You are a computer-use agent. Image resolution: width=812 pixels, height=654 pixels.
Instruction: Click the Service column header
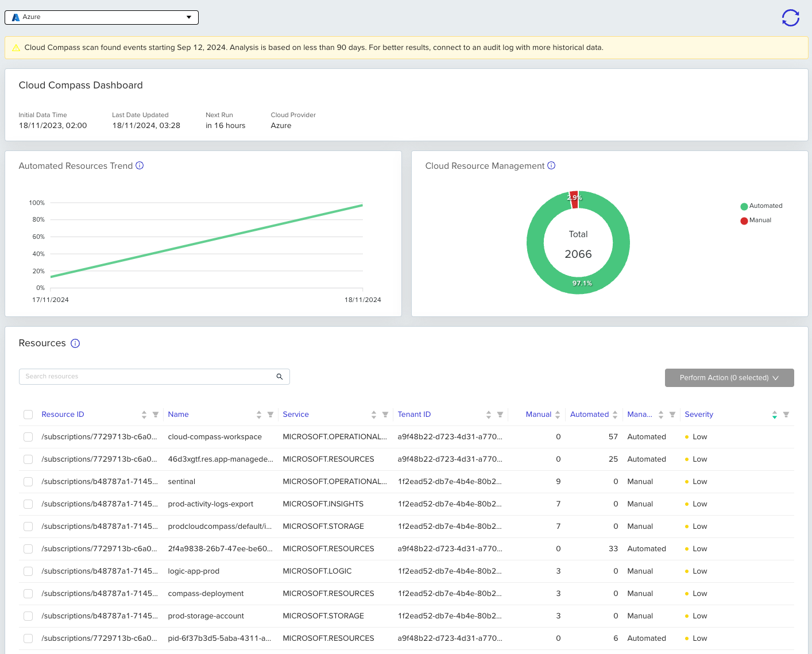[x=296, y=415]
